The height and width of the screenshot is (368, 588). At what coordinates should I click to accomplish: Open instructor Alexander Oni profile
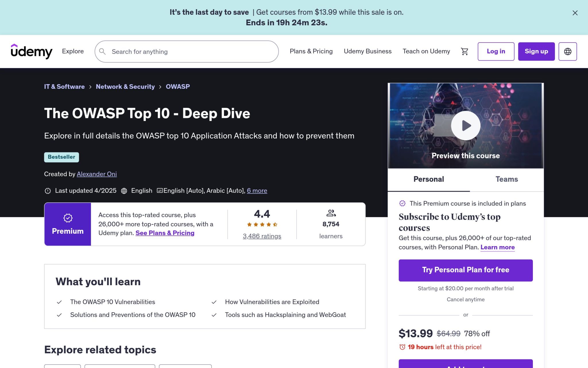97,174
